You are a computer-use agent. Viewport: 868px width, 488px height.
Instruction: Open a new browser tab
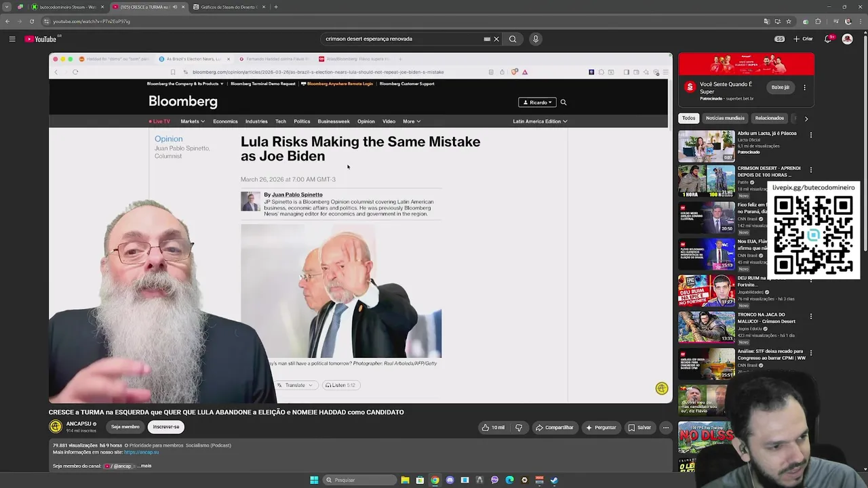[275, 7]
